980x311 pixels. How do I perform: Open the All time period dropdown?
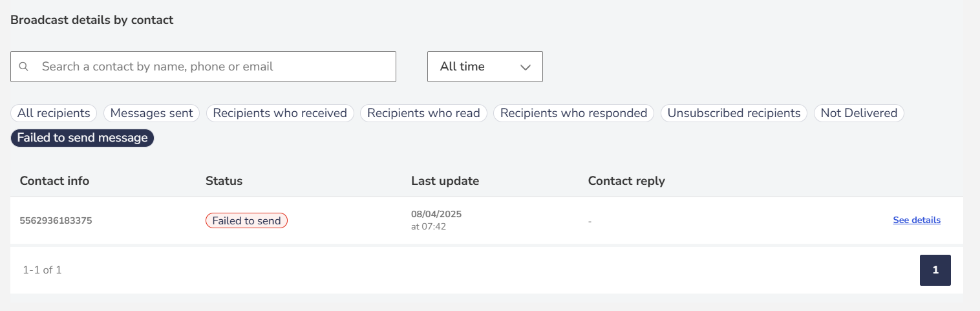tap(485, 67)
